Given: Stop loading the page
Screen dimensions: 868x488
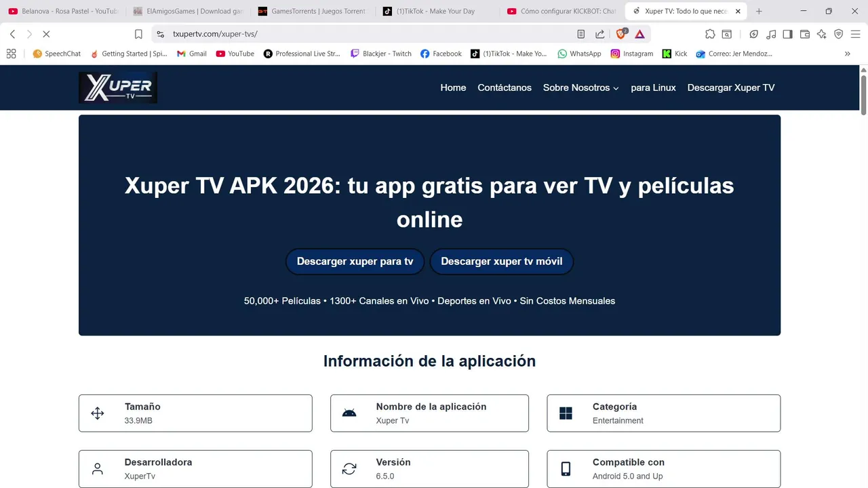Looking at the screenshot, I should point(46,34).
